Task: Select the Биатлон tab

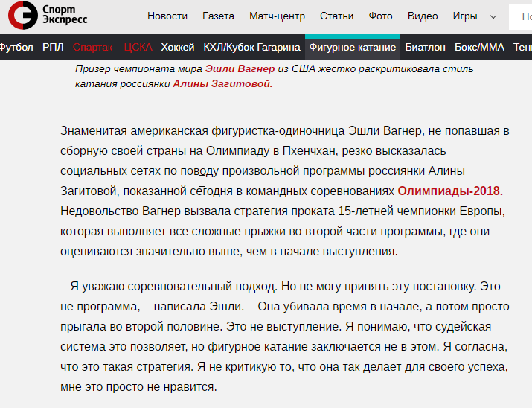Action: tap(425, 47)
